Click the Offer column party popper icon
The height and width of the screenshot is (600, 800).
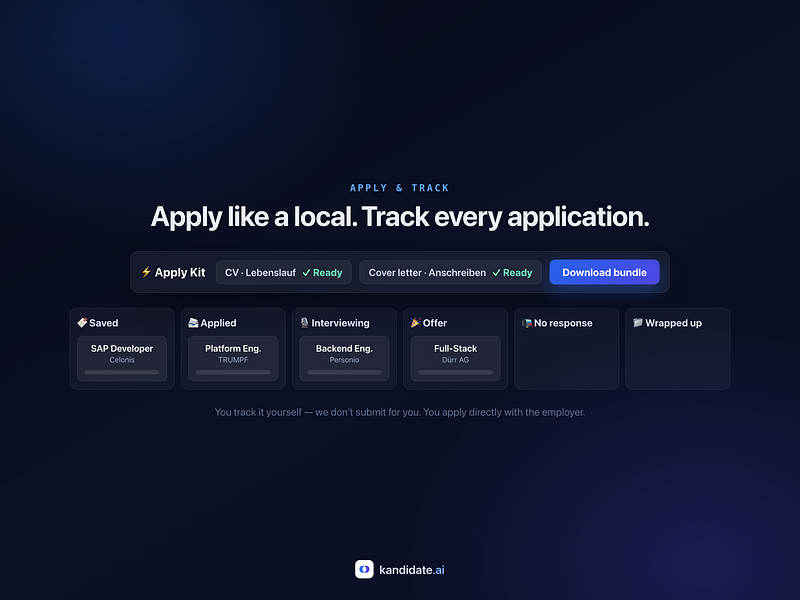point(416,322)
